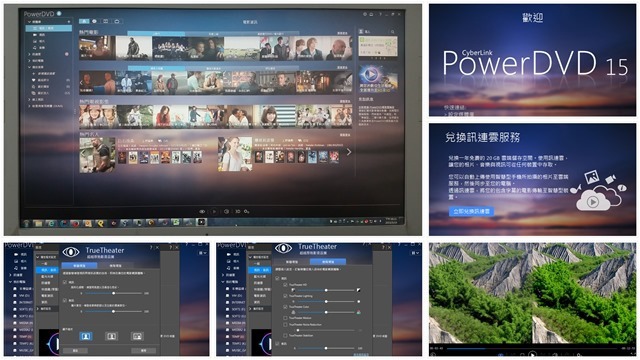Screen dimensions: 640x360
Task: Click bottom-right button in left TrueTheater dialog
Action: point(143,351)
